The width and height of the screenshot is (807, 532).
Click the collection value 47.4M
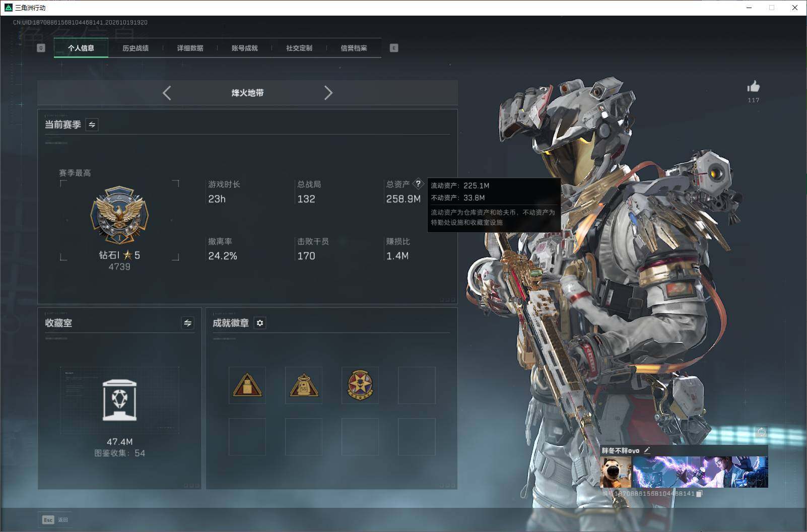(x=120, y=442)
